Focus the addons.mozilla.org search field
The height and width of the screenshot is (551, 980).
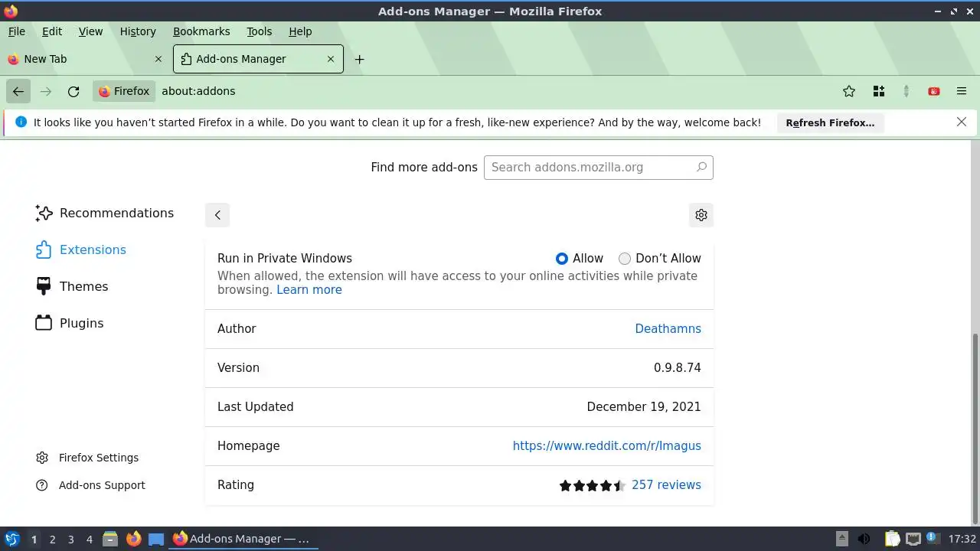tap(599, 168)
